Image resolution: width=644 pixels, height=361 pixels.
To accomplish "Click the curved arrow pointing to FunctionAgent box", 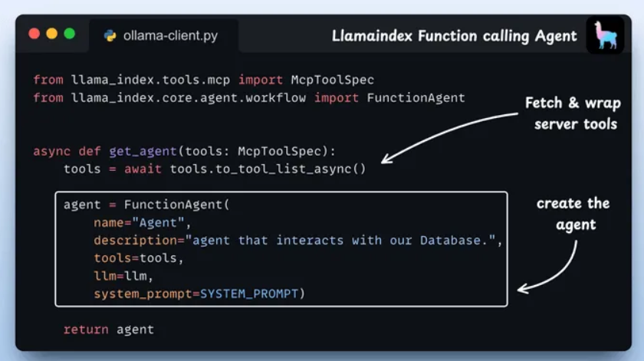I will point(547,267).
